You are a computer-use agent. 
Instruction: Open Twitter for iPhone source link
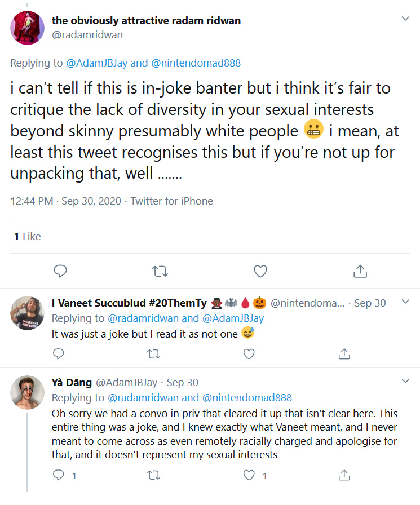(x=172, y=201)
